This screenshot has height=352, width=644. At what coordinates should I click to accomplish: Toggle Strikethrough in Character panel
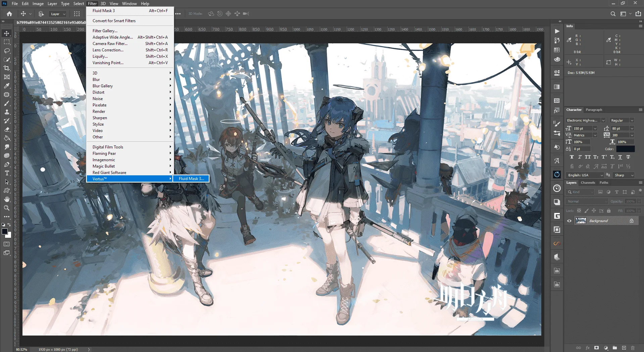tap(628, 157)
